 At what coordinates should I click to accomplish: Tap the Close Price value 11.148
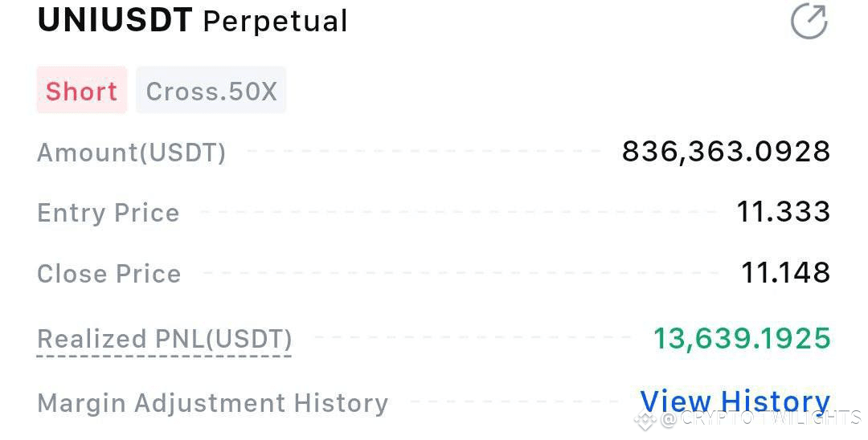[785, 272]
